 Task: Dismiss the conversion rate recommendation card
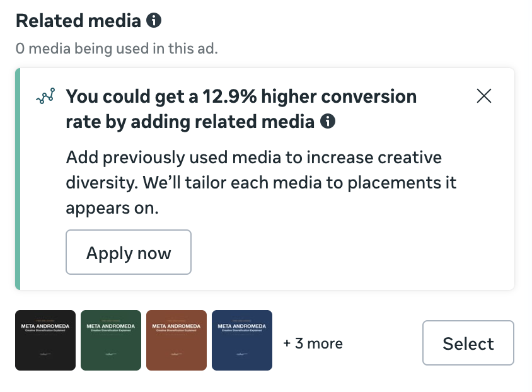pos(484,96)
